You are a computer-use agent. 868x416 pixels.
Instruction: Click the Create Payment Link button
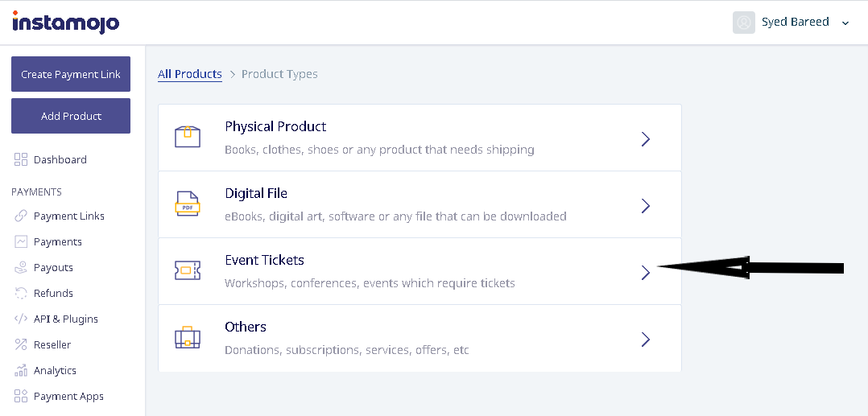point(71,74)
